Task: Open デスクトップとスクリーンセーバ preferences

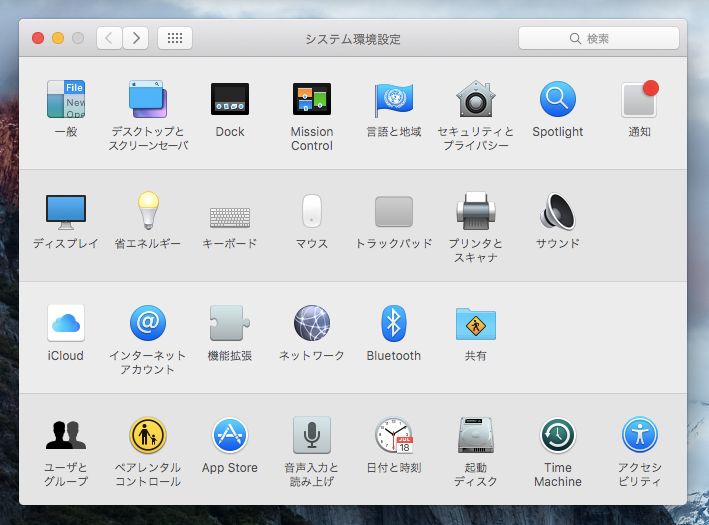Action: tap(148, 99)
